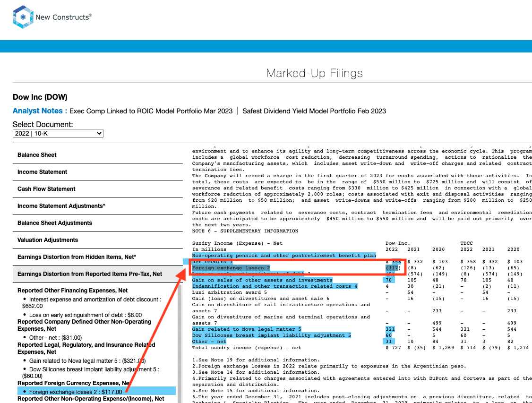Click highlighted Other - net row in filing table
Image resolution: width=532 pixels, height=403 pixels.
click(209, 341)
